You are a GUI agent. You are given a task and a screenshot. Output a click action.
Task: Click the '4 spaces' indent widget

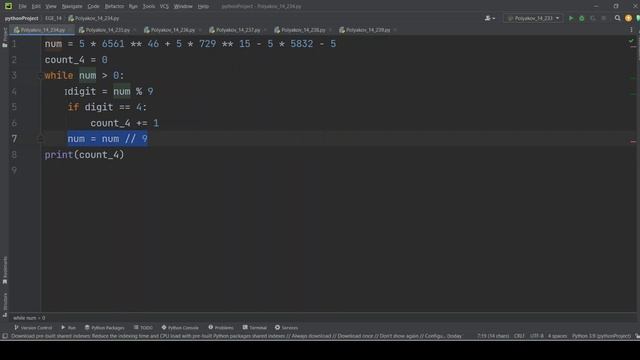557,336
